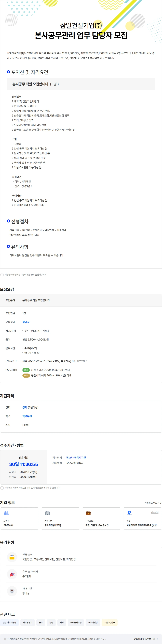Click 불법/허위/과장/오류 신고 report link
The height and width of the screenshot is (644, 162).
pyautogui.click(x=144, y=639)
